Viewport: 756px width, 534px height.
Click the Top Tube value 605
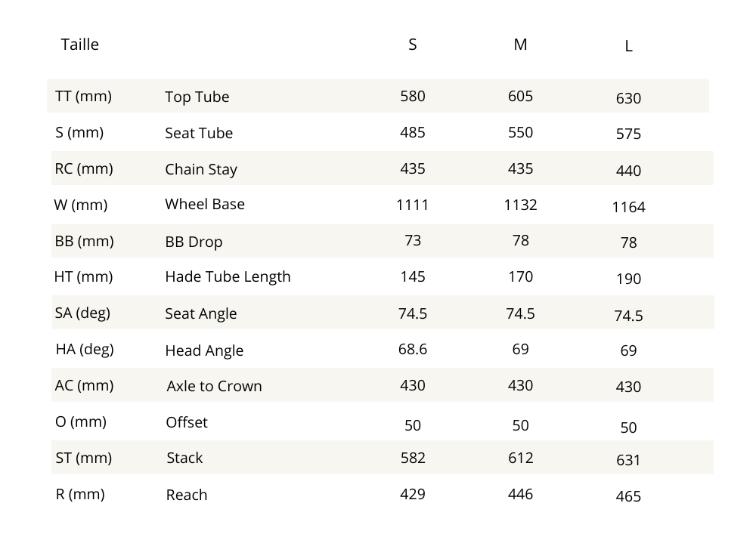[x=520, y=96]
